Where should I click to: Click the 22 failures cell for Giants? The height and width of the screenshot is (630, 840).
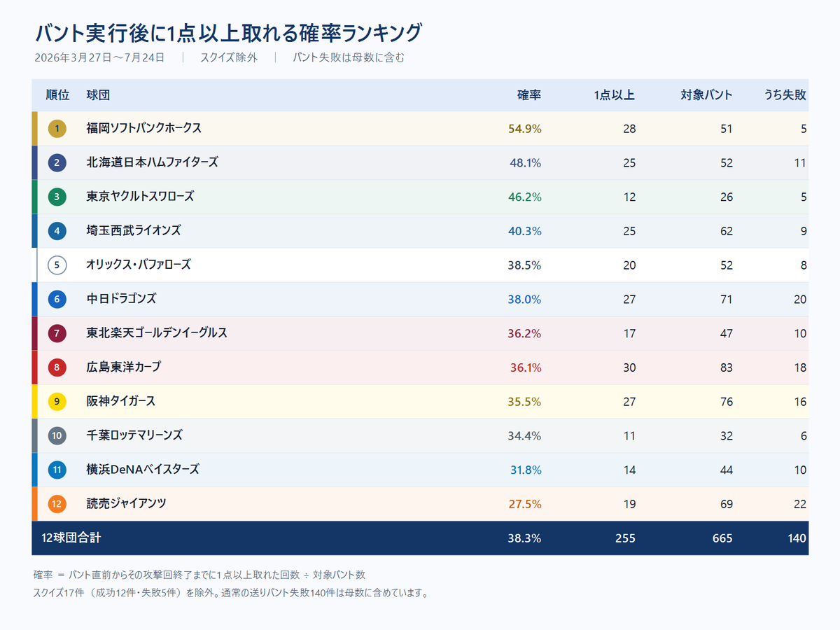click(800, 504)
